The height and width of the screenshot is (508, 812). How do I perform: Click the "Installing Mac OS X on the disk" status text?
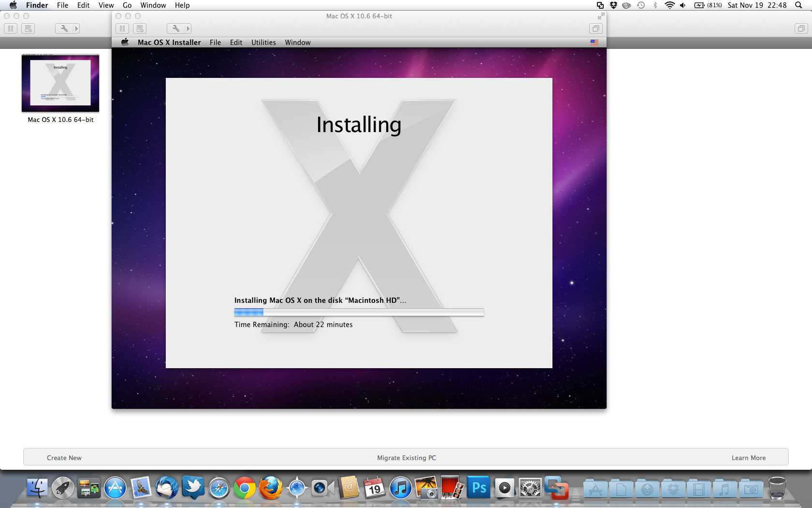[320, 300]
